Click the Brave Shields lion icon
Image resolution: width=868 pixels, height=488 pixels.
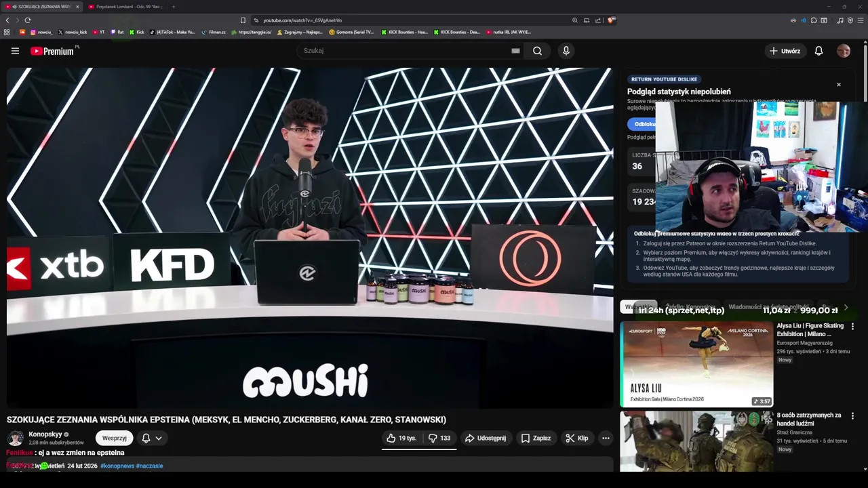pos(611,20)
